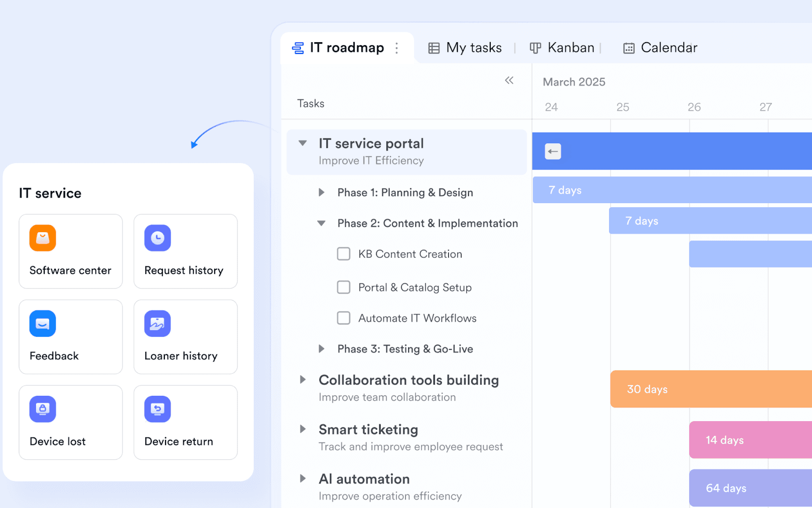Open the Device return icon
This screenshot has width=812, height=508.
[x=157, y=409]
